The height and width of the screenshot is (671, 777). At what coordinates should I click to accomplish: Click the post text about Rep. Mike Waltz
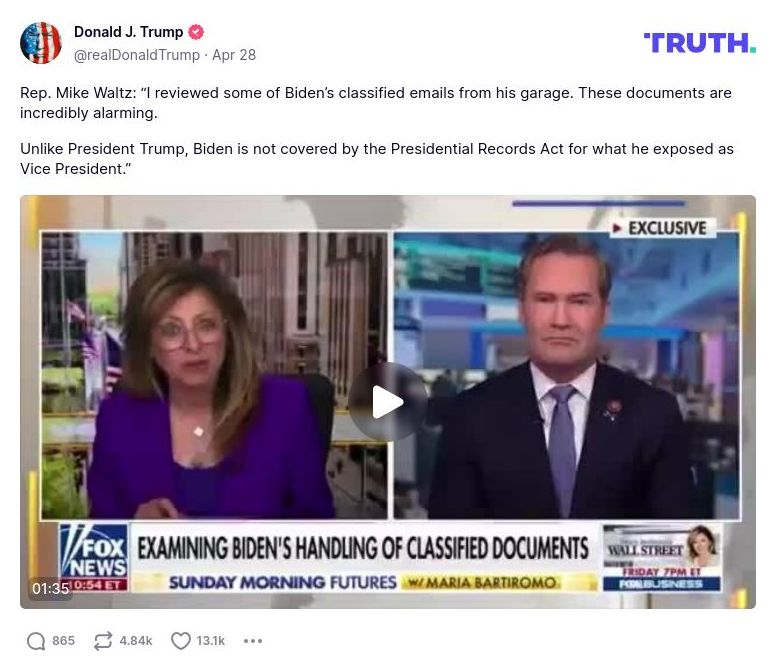tap(377, 131)
